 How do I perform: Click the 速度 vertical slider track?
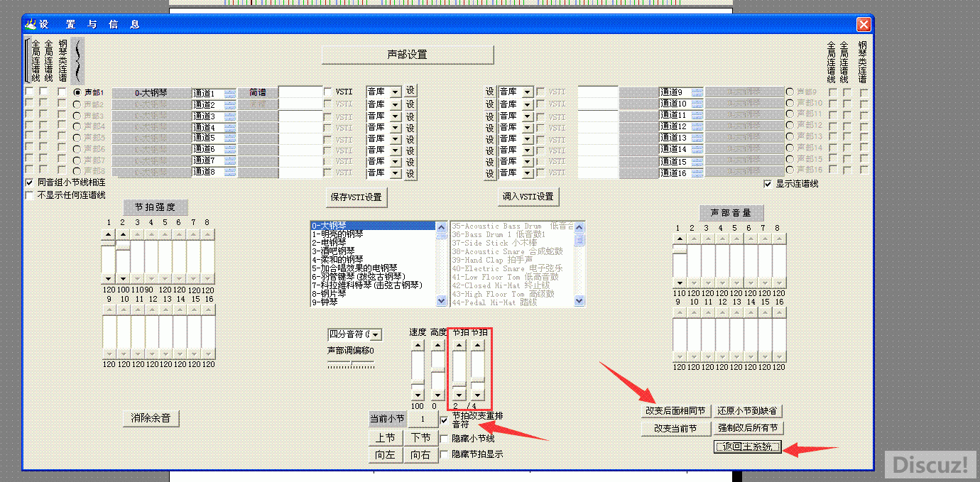(x=418, y=371)
